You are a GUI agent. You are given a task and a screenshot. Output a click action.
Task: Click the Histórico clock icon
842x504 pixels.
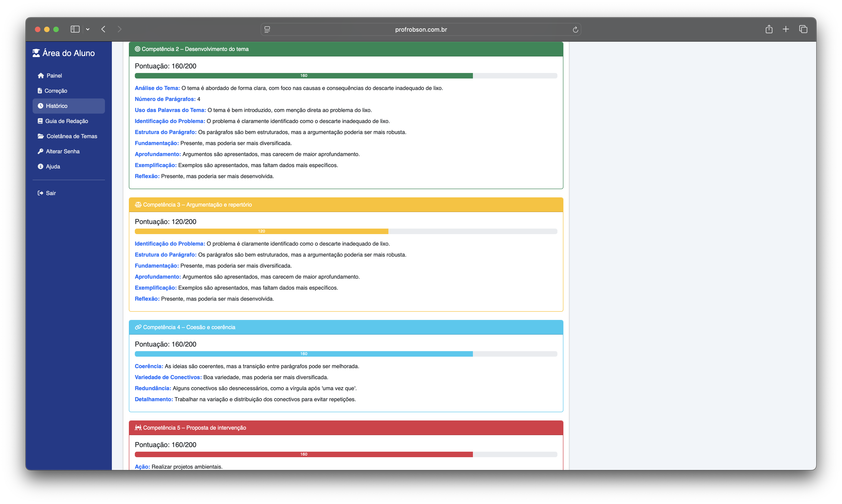pos(40,106)
